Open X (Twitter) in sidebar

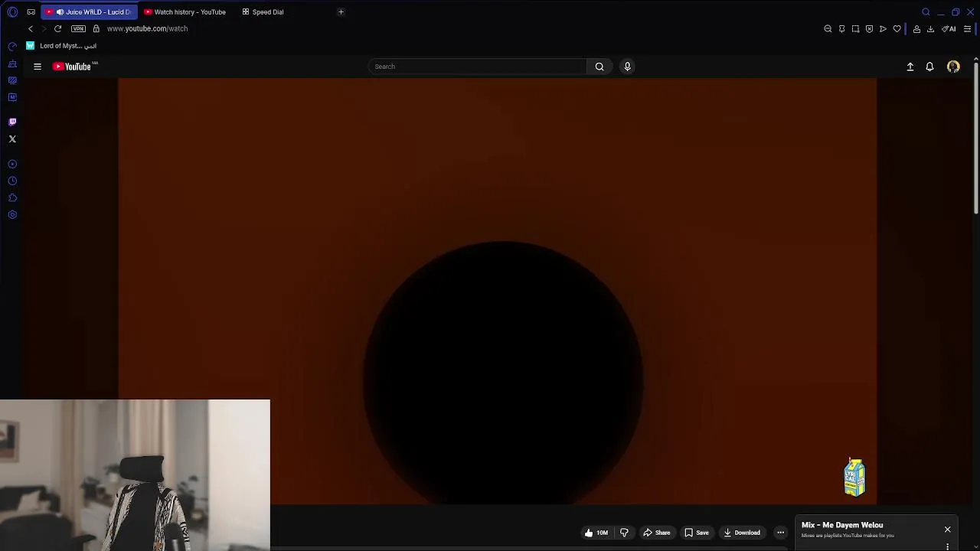click(x=12, y=139)
